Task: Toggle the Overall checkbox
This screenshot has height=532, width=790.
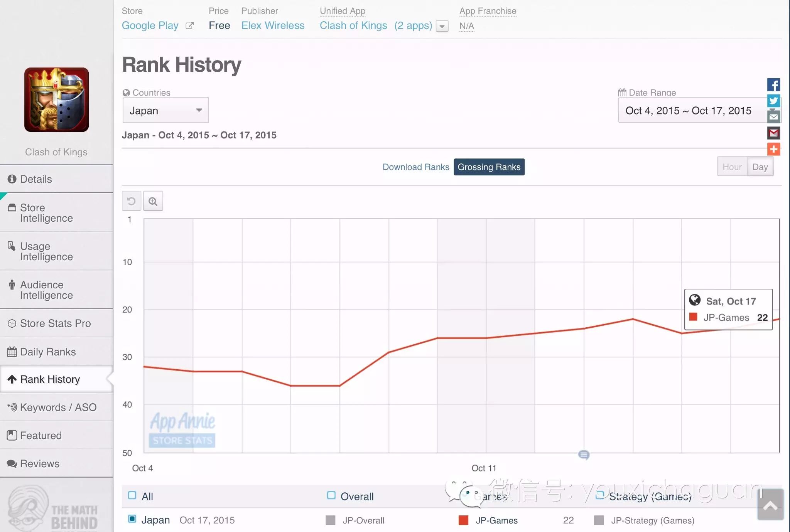Action: 331,495
